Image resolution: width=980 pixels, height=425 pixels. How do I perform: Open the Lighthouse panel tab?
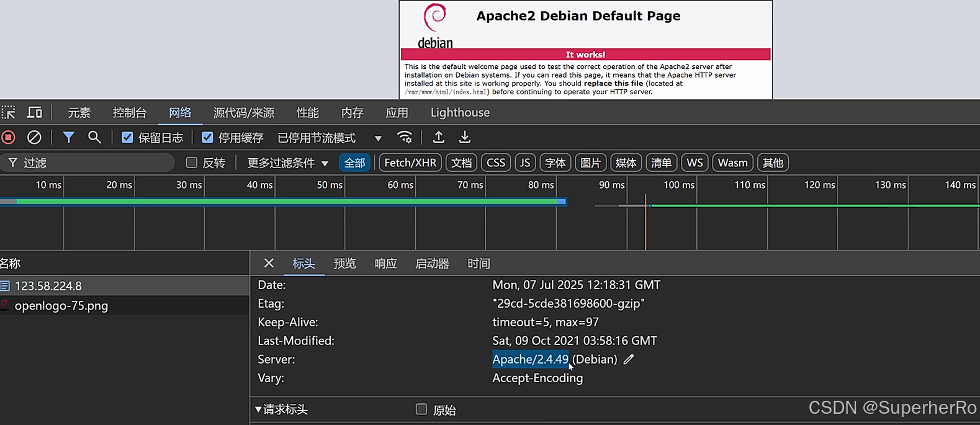460,112
